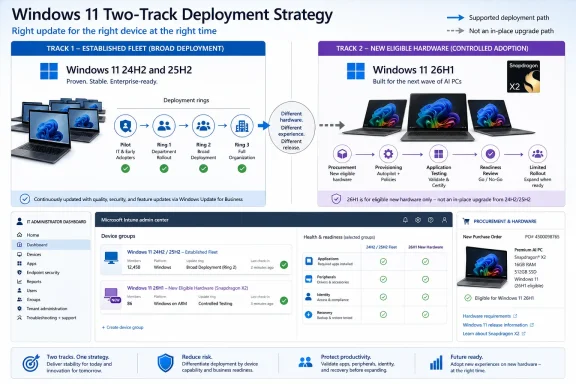Screen dimensions: 576x384
Task: Click 'Controlled Testing' update ring text
Action: 215,304
